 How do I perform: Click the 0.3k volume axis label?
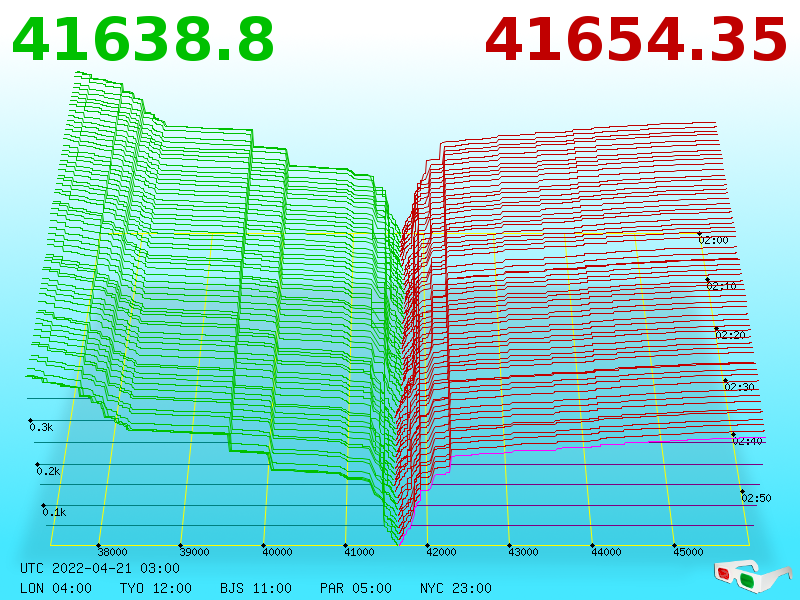tap(41, 428)
